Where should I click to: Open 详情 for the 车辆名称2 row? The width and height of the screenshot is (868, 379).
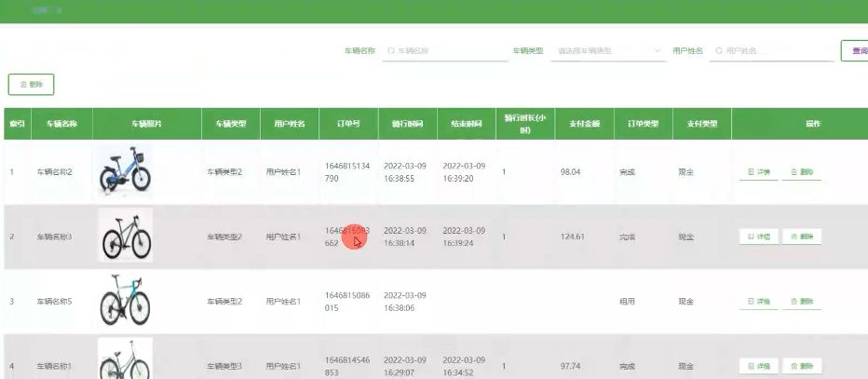pyautogui.click(x=759, y=172)
